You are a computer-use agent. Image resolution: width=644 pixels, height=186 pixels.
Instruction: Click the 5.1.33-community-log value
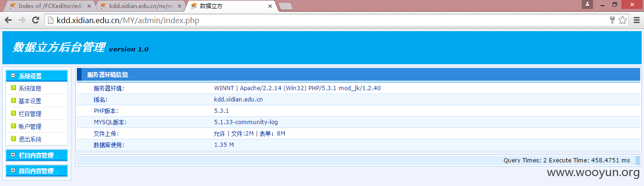(246, 122)
